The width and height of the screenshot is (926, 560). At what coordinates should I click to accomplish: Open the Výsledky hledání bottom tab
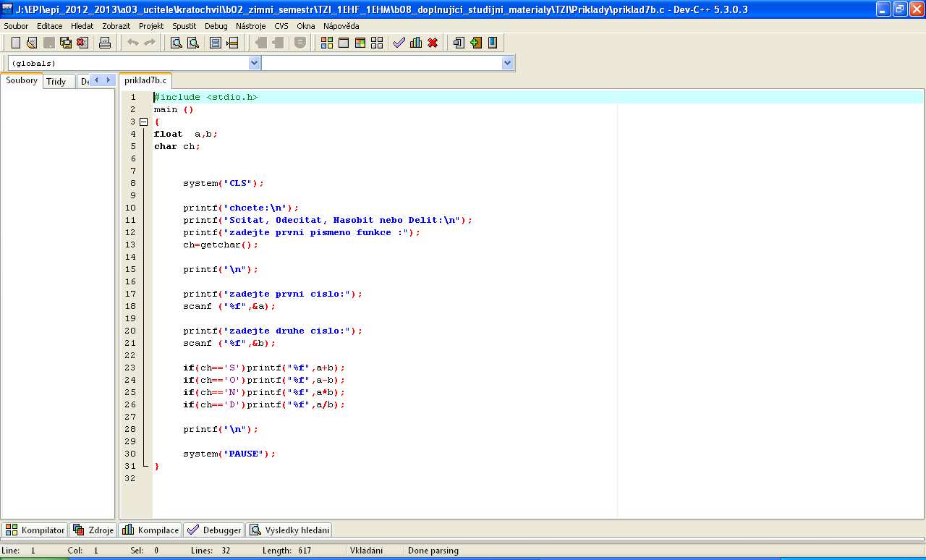(289, 530)
